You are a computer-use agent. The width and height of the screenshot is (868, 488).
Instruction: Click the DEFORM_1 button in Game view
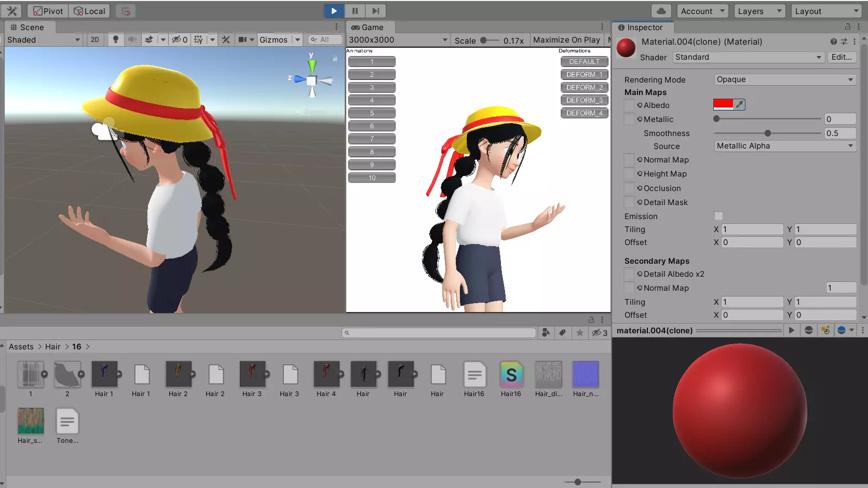pyautogui.click(x=584, y=74)
